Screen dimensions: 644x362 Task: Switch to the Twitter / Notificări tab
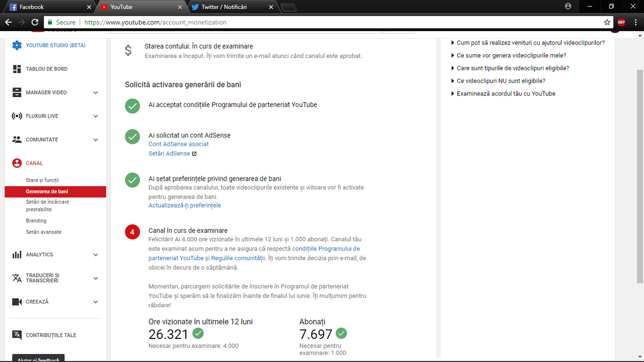pyautogui.click(x=233, y=7)
